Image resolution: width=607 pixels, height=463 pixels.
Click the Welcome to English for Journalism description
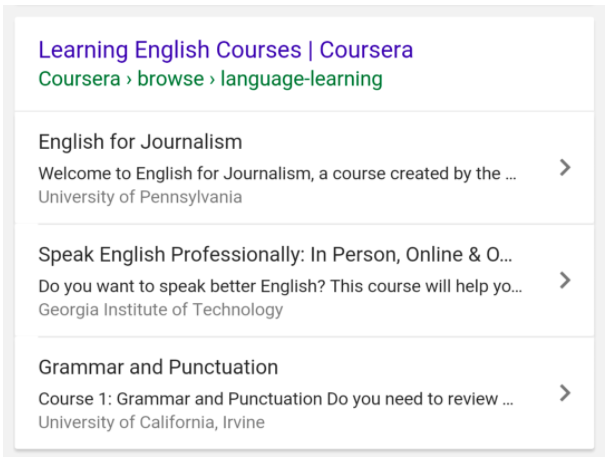pyautogui.click(x=277, y=173)
